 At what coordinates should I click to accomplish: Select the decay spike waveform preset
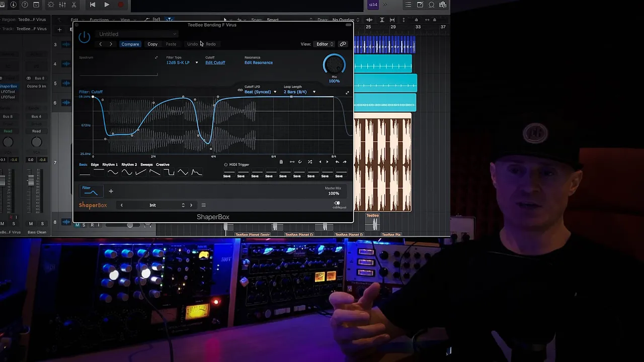[197, 173]
